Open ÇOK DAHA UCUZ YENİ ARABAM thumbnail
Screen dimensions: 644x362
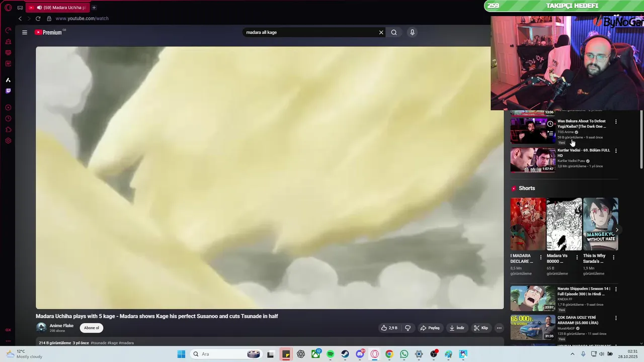coord(533,327)
